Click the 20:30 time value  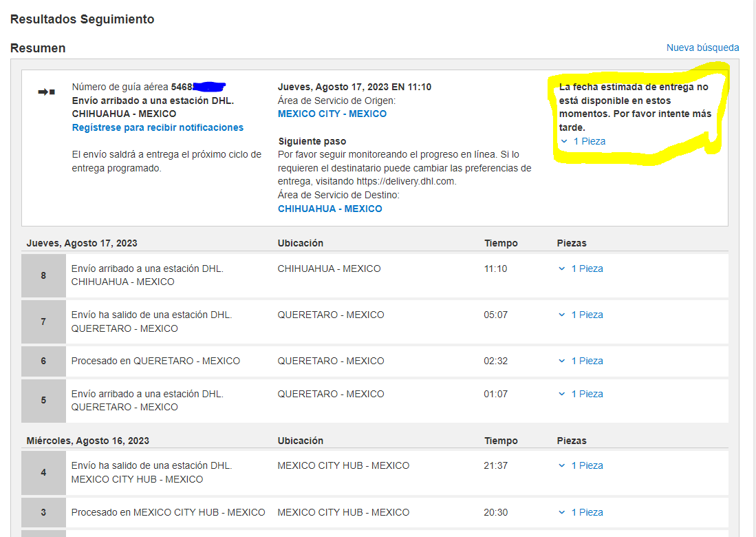(496, 512)
